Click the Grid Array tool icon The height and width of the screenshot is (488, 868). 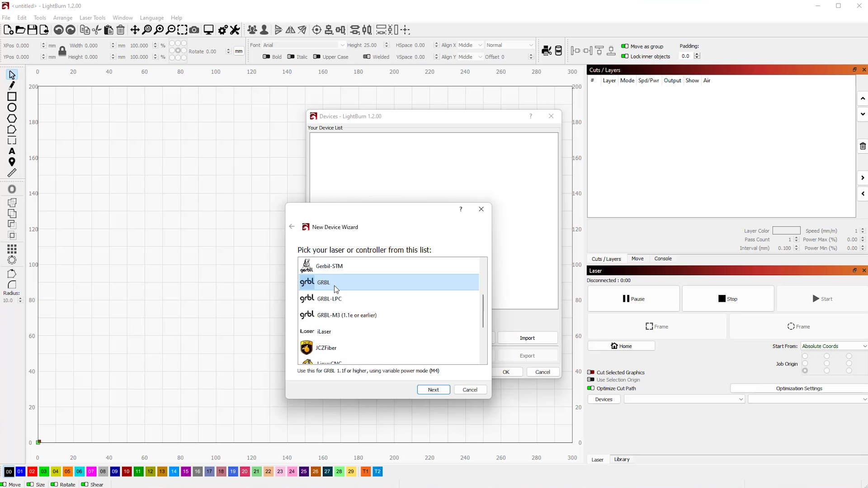pos(12,249)
